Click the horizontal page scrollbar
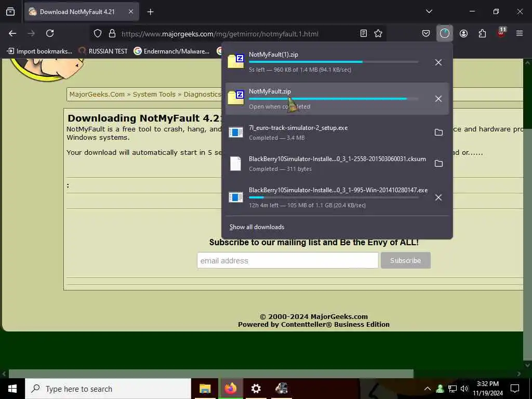Screen dimensions: 532x399 pos(211,374)
